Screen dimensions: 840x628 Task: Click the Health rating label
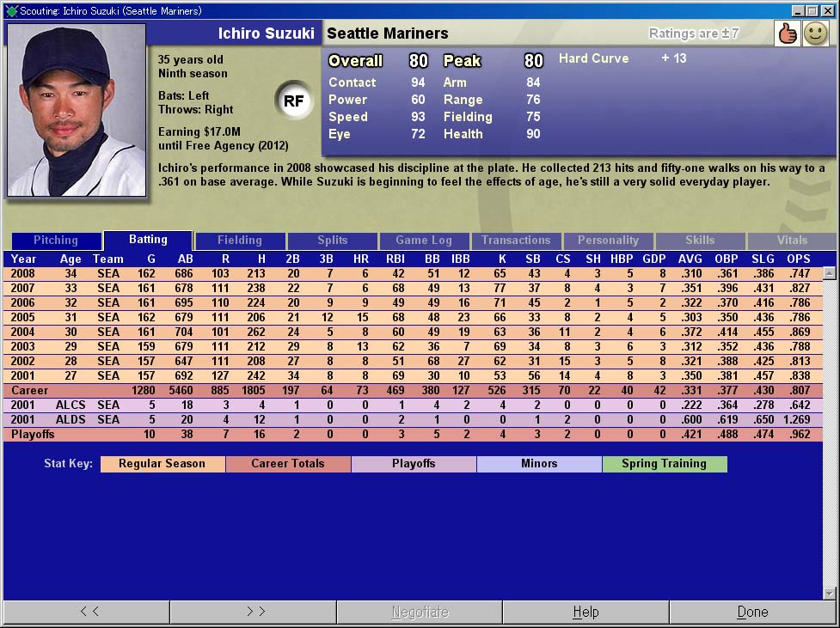coord(463,134)
